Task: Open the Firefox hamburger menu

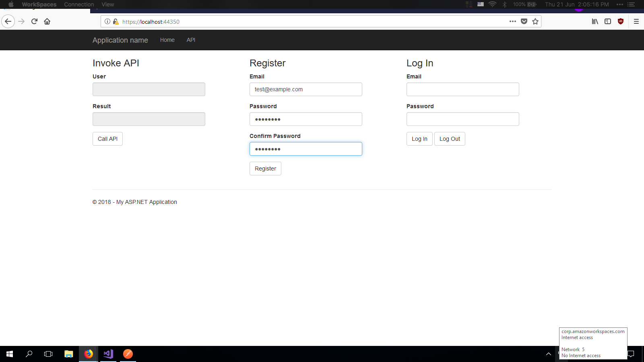Action: pyautogui.click(x=636, y=21)
